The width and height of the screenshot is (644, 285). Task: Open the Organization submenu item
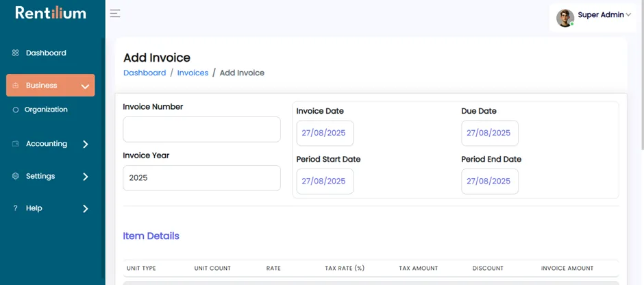[x=46, y=110]
